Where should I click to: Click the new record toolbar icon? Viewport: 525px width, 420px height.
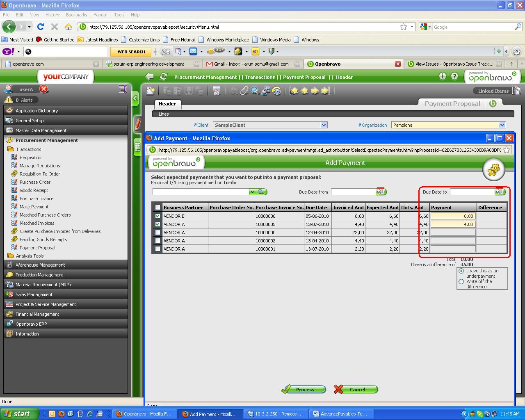151,91
